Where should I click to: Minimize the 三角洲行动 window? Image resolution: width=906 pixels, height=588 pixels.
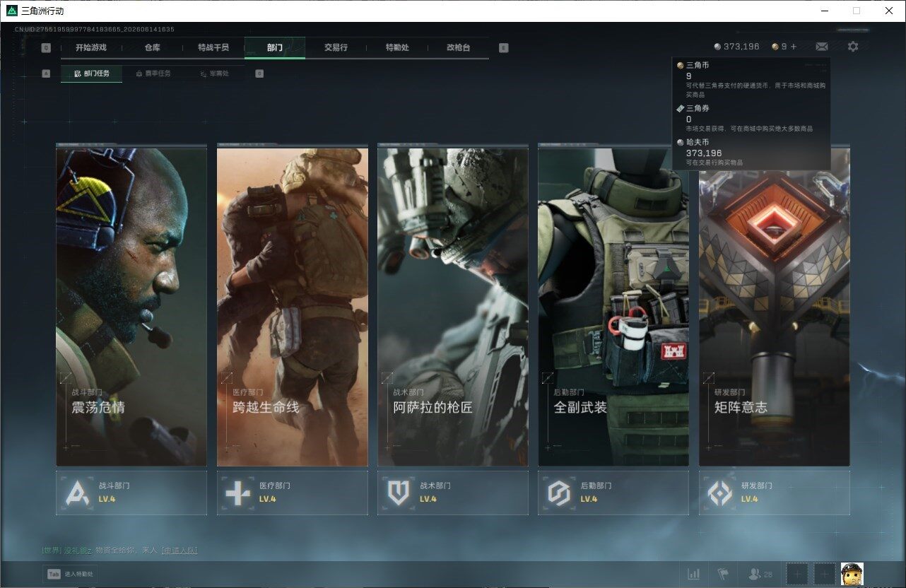click(x=825, y=11)
